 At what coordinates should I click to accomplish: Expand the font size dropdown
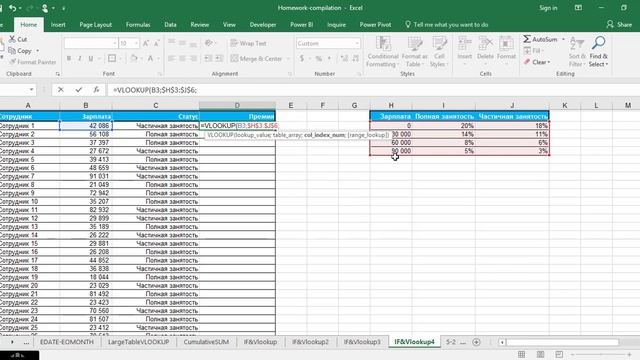(x=136, y=43)
